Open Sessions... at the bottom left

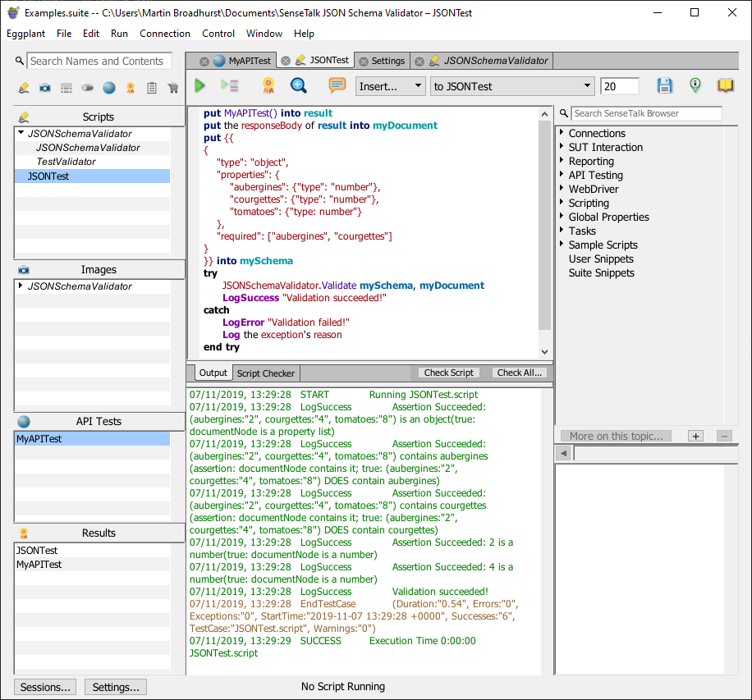coord(44,687)
